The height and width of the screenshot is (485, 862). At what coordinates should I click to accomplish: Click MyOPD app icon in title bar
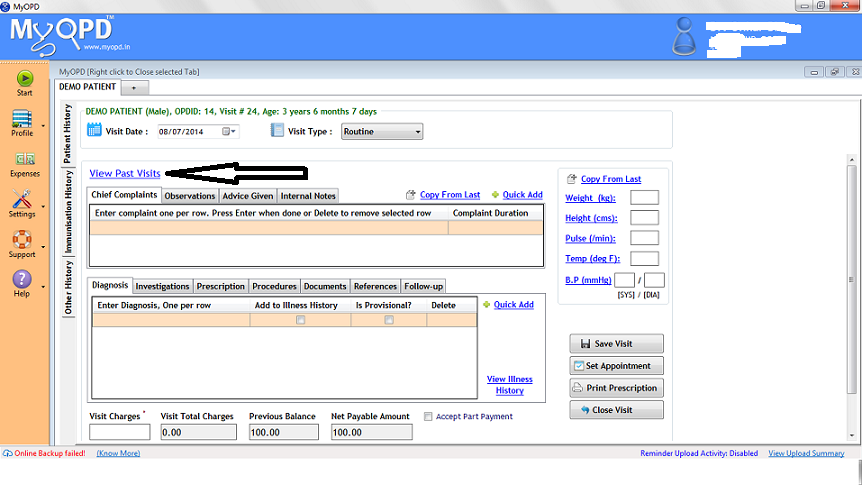[5, 7]
